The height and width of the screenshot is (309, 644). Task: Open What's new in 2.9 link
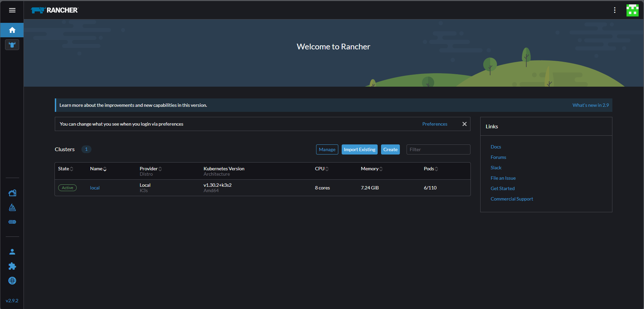591,105
